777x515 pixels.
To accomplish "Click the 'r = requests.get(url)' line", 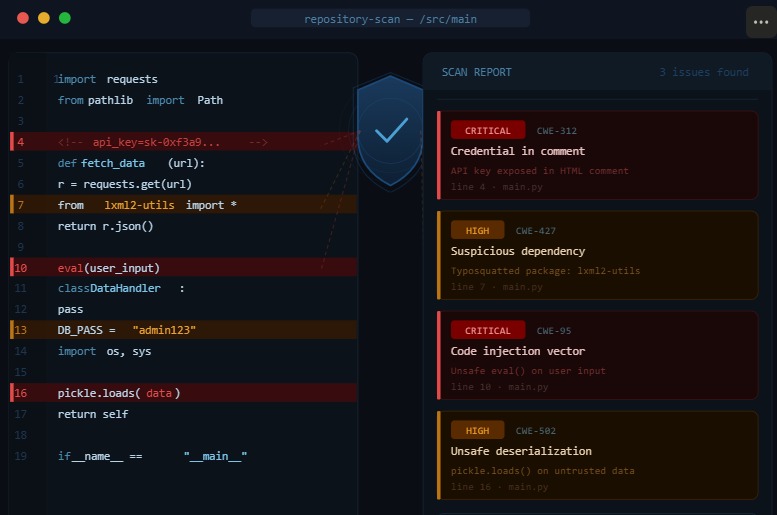I will tap(124, 184).
